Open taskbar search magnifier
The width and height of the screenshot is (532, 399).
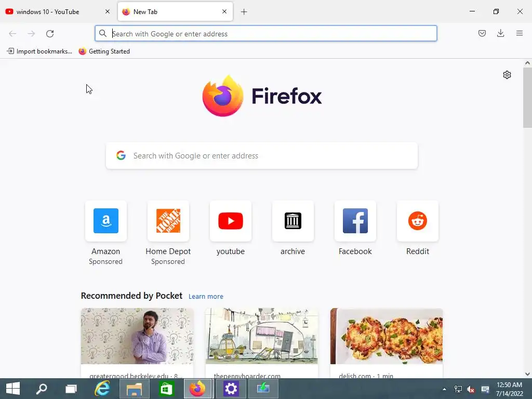42,389
